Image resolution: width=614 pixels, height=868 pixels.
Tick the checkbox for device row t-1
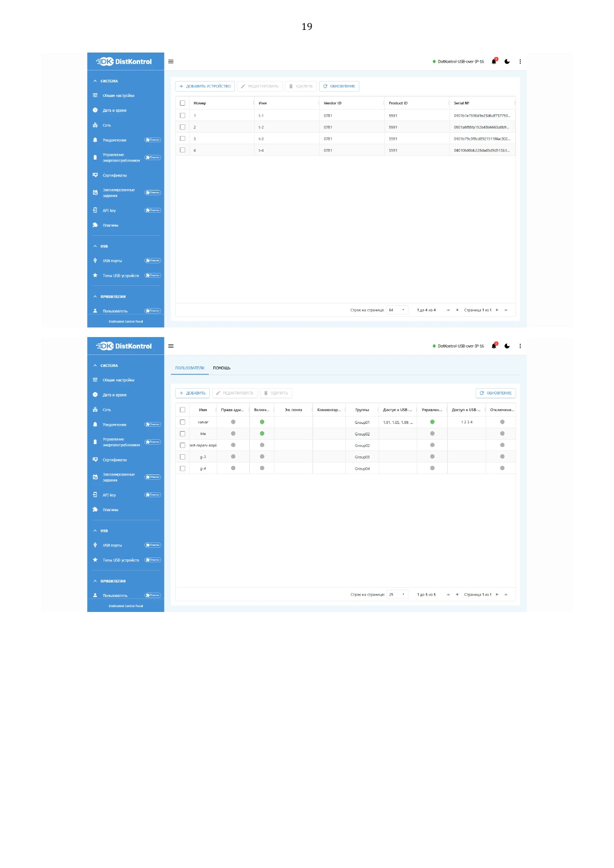[182, 116]
